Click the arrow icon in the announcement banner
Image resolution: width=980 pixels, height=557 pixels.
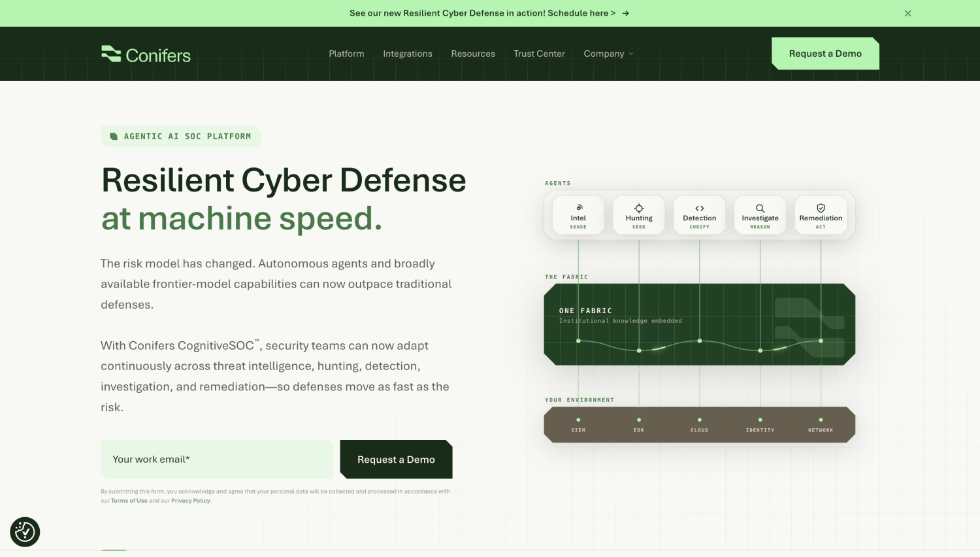625,13
